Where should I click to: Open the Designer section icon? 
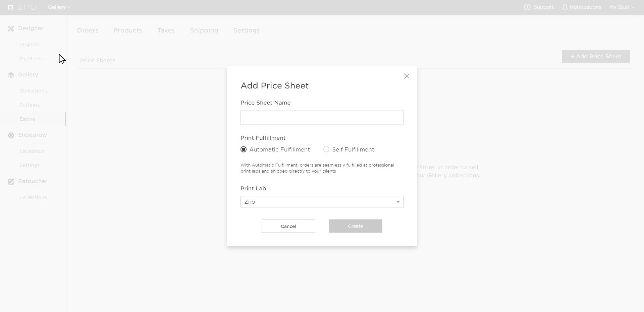11,28
